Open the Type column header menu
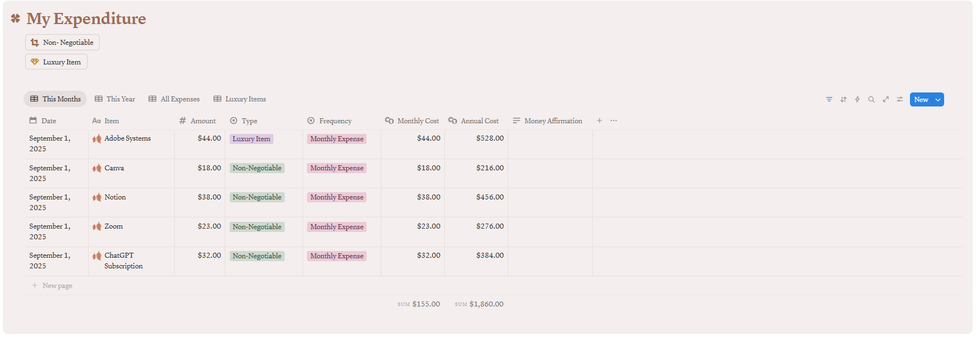The width and height of the screenshot is (980, 339). tap(249, 121)
